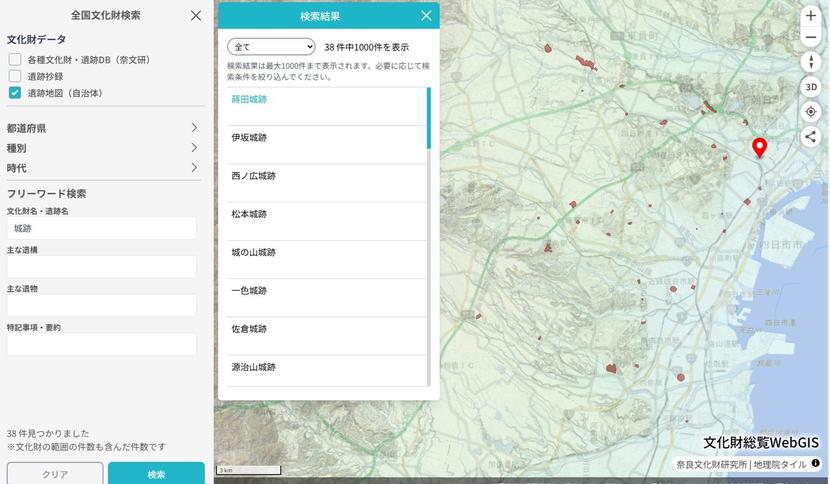Locate current position on map
Viewport: 830px width, 484px height.
[810, 112]
